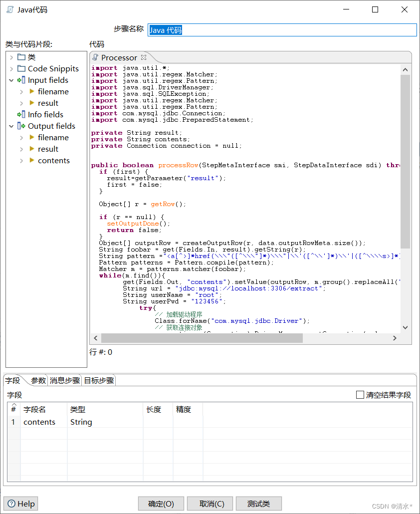The image size is (420, 514).
Task: Click the 类 folder icon in tree
Action: click(x=22, y=57)
